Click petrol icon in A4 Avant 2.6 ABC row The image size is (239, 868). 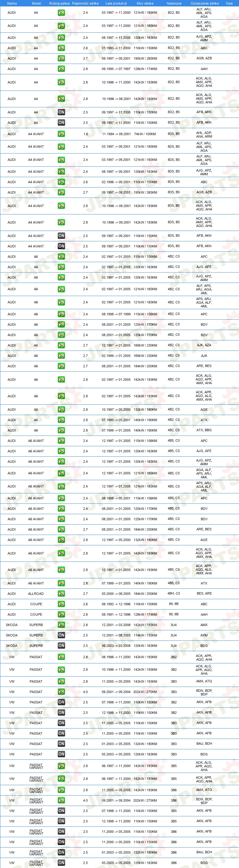coord(61,182)
